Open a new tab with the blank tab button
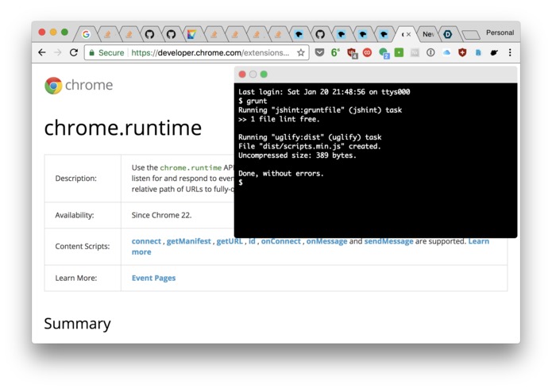 point(471,35)
